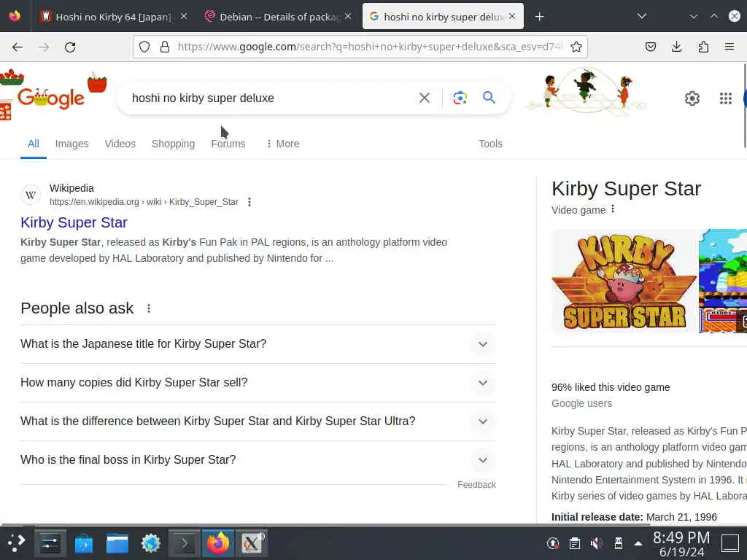The width and height of the screenshot is (747, 560).
Task: Open tracking protection shield icon
Action: click(144, 47)
